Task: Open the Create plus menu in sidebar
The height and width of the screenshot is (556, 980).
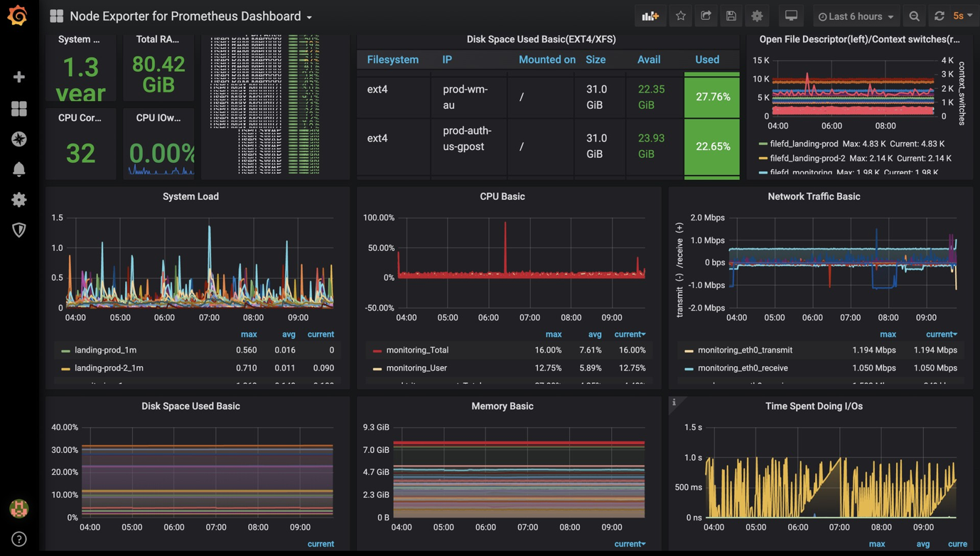Action: pos(19,77)
